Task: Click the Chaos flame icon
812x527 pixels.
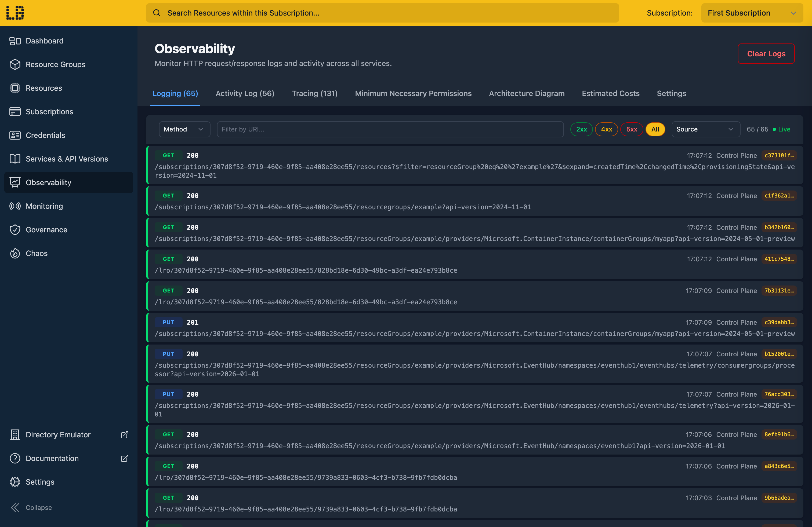Action: (15, 253)
